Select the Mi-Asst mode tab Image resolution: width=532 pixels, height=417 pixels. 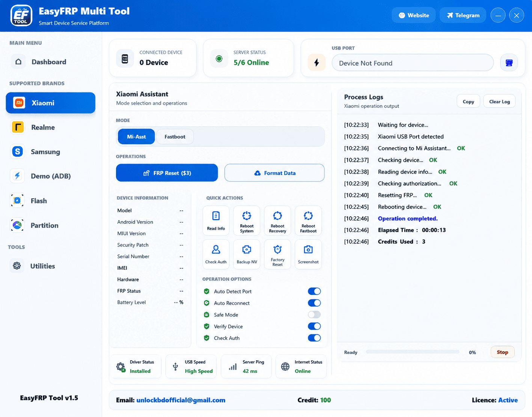[136, 137]
